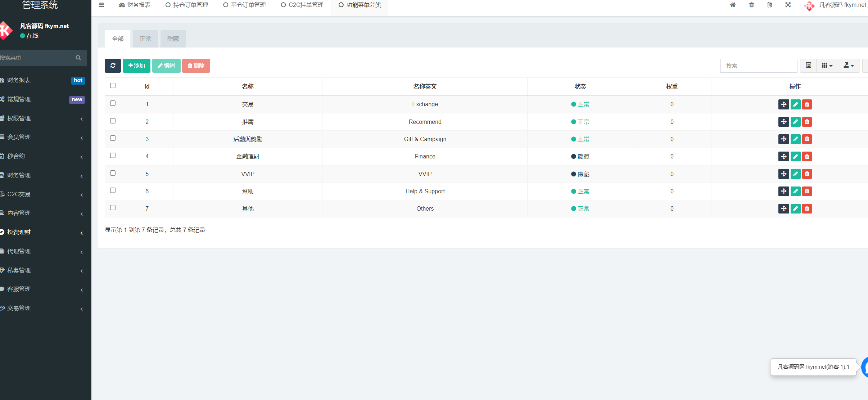Screen dimensions: 868x400
Task: Select the checkbox for row Help & Support
Action: pos(113,190)
